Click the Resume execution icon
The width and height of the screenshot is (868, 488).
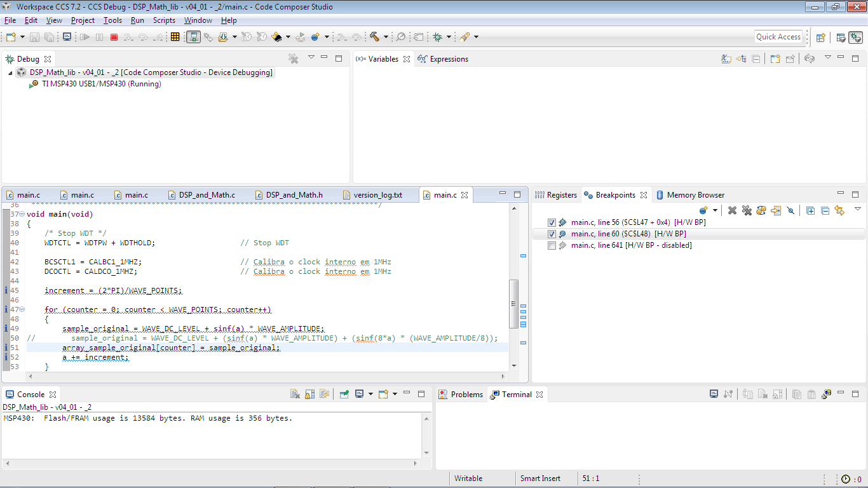pyautogui.click(x=85, y=37)
